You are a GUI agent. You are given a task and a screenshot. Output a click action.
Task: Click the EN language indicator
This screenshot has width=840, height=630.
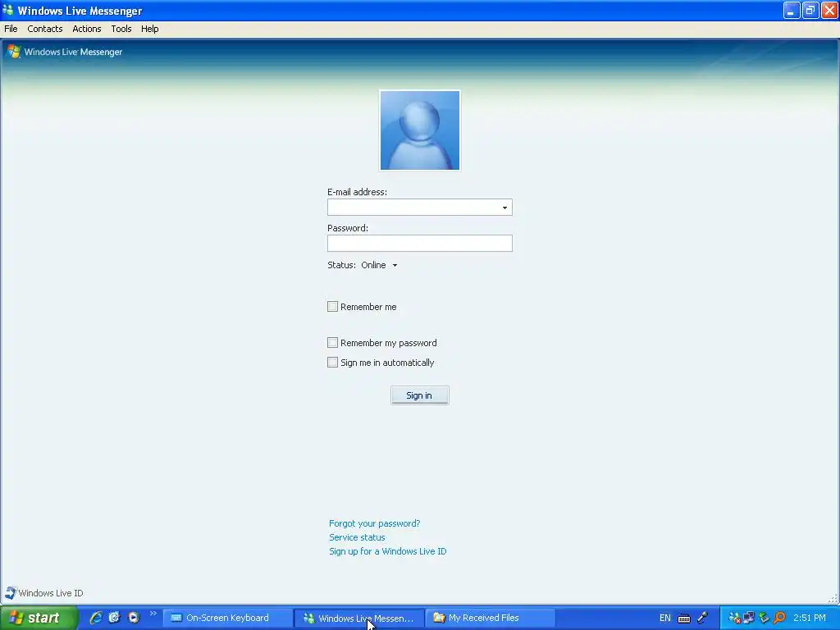(664, 618)
